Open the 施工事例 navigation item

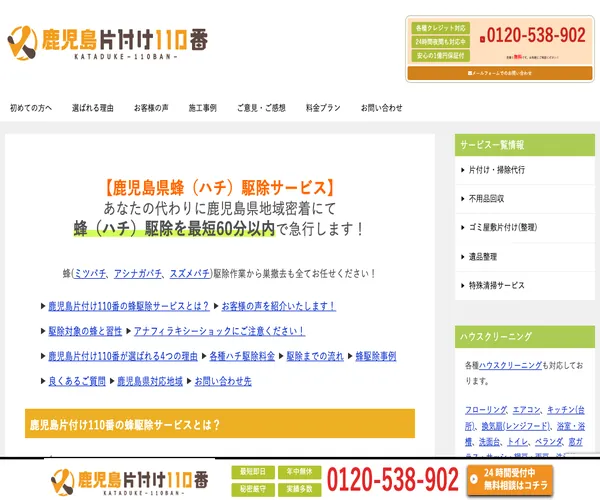(202, 108)
